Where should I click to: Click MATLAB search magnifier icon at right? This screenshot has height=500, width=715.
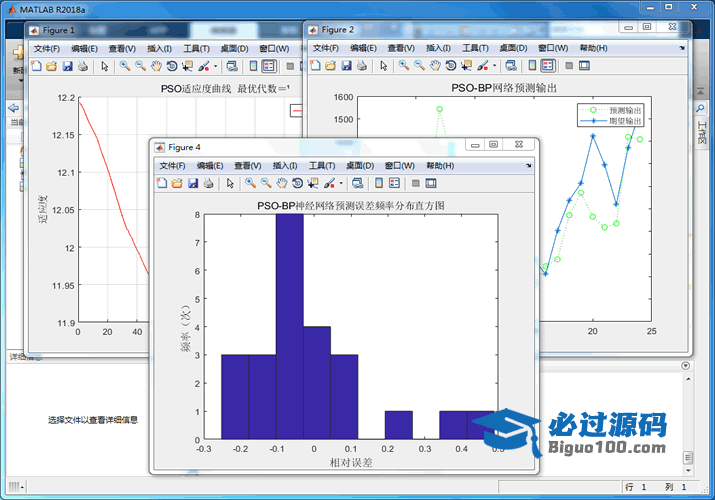(x=700, y=108)
